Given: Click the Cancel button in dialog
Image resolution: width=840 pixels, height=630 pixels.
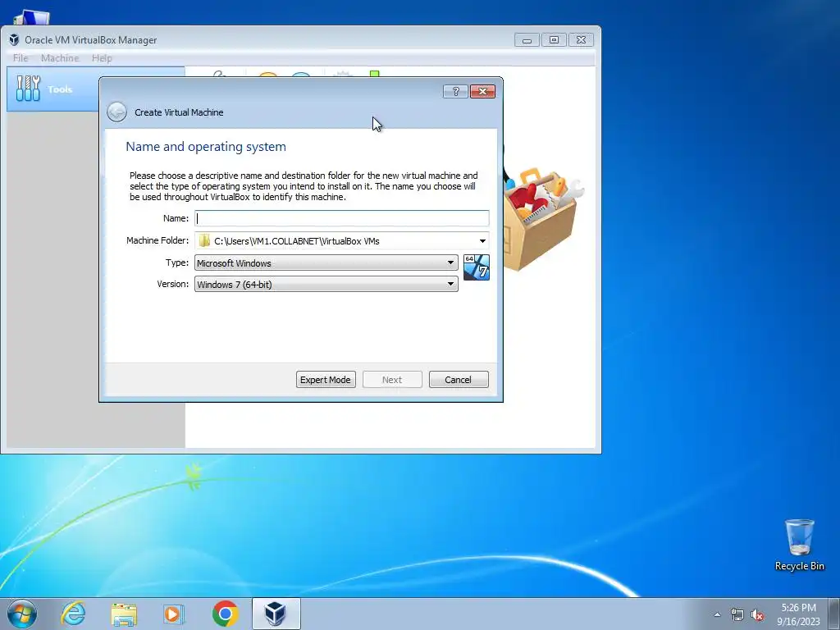Looking at the screenshot, I should (x=459, y=379).
